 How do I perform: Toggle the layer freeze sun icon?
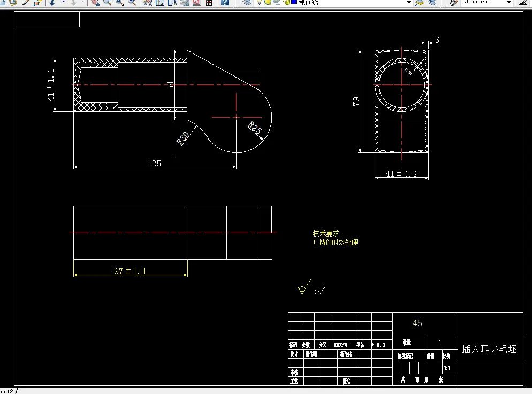tap(268, 2)
